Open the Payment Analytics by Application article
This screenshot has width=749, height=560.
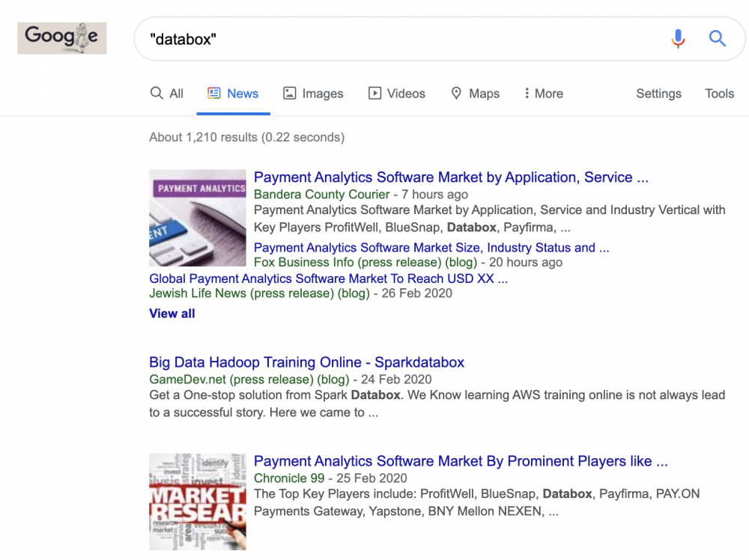(451, 177)
